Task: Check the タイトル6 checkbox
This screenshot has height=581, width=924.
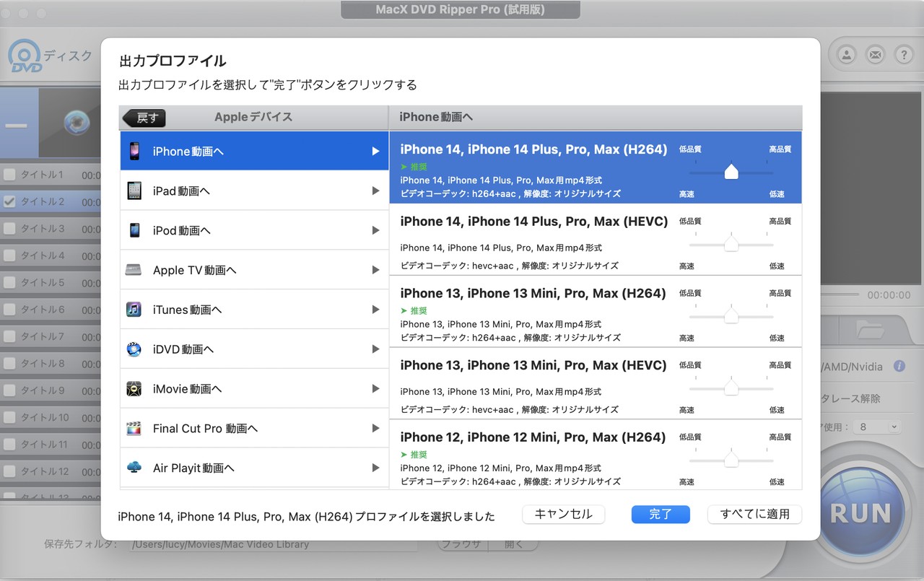Action: coord(9,310)
